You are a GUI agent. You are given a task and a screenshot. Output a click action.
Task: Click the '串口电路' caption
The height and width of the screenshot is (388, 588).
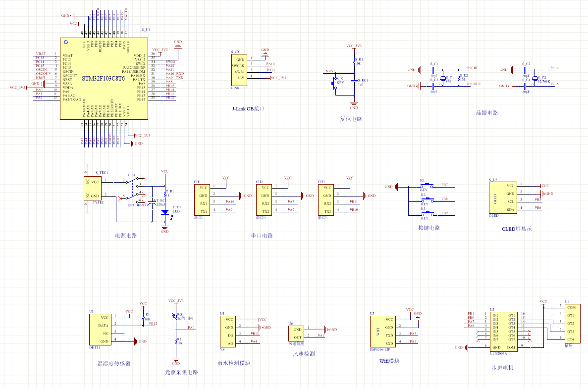tap(262, 236)
